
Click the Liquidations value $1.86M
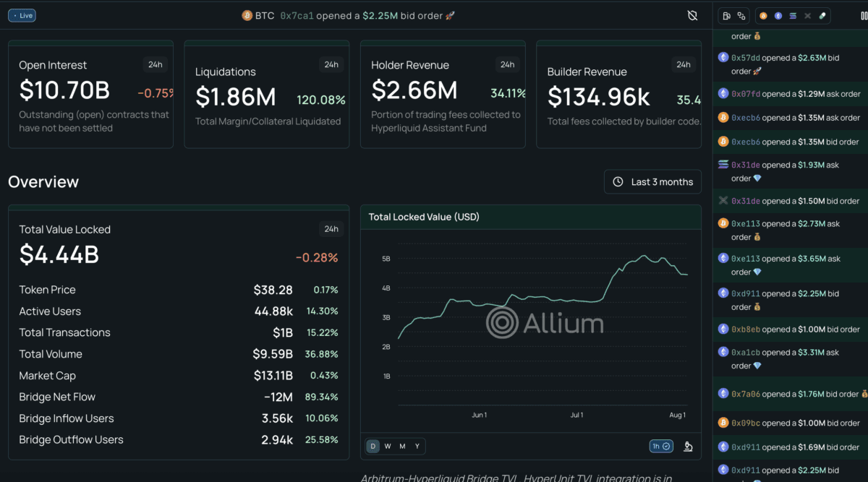[236, 97]
